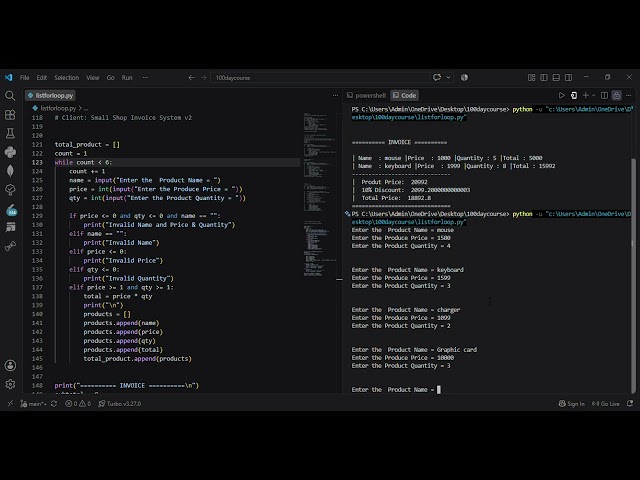Open the Search view in activity bar
640x480 pixels.
point(10,96)
